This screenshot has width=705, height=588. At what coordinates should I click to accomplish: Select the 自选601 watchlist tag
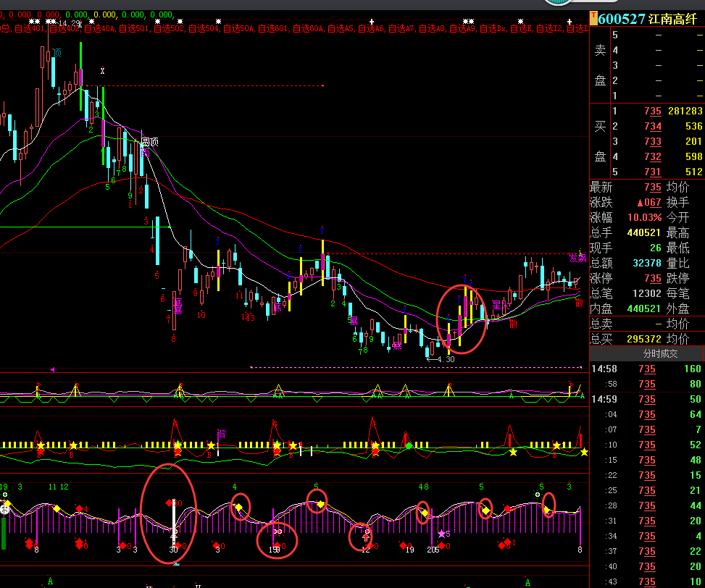click(x=273, y=29)
